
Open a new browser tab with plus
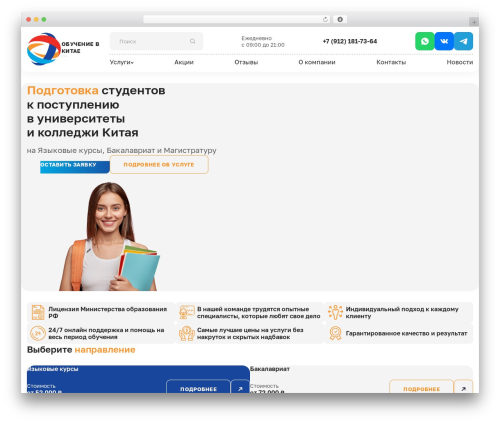pyautogui.click(x=474, y=22)
